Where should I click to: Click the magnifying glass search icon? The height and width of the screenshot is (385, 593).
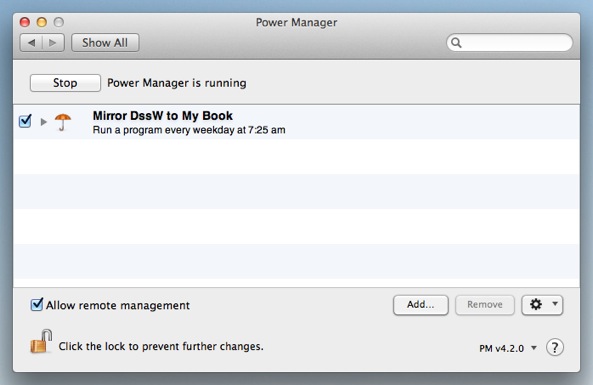[456, 43]
